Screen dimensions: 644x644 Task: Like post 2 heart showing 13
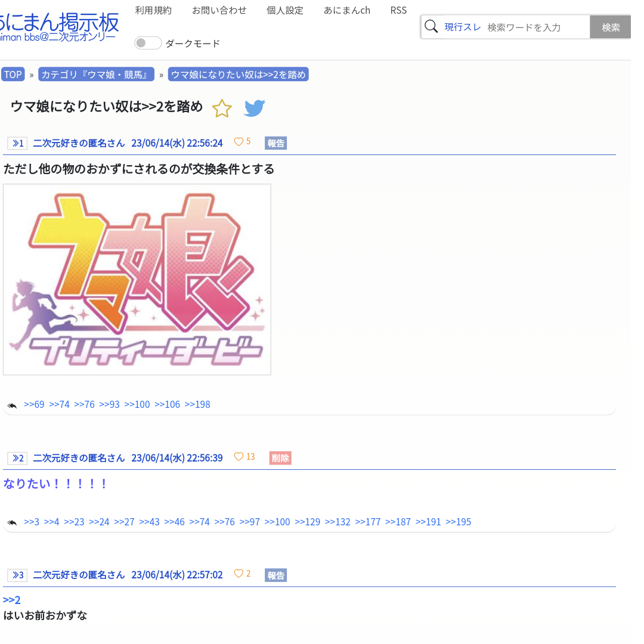coord(239,457)
